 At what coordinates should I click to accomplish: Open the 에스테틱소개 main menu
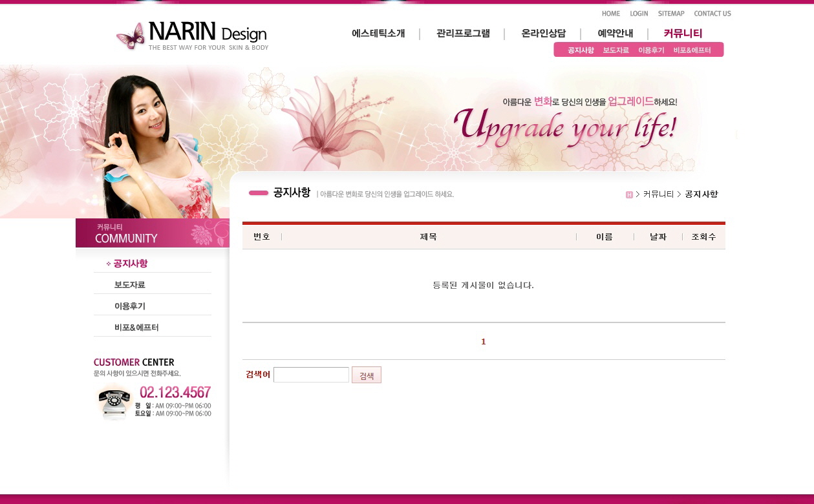click(378, 34)
